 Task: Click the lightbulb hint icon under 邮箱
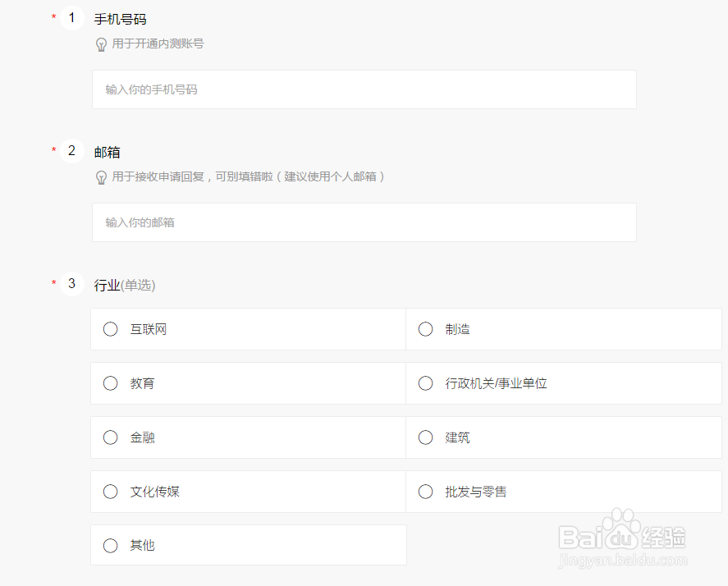[102, 177]
